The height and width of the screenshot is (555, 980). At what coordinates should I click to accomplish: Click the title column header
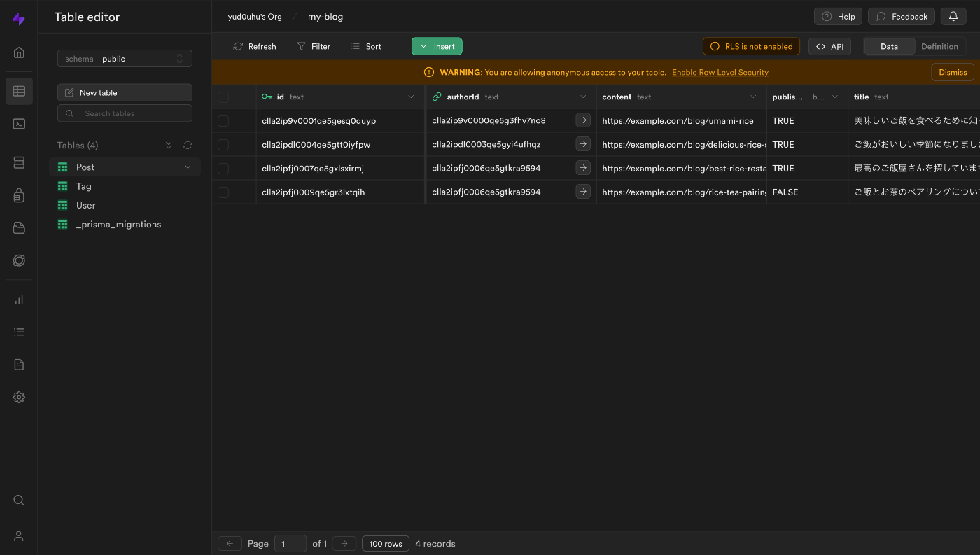914,97
